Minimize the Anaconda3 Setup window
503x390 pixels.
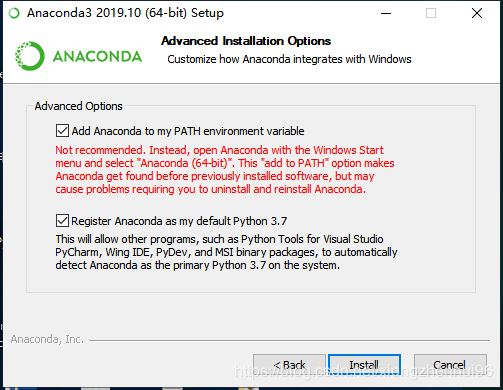coord(386,13)
